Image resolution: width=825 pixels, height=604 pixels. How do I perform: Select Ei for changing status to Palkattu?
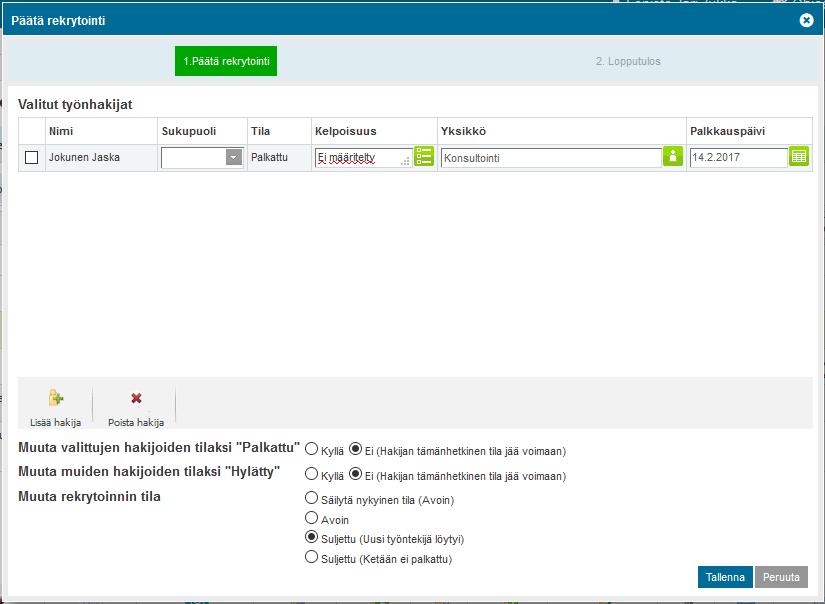pyautogui.click(x=356, y=449)
